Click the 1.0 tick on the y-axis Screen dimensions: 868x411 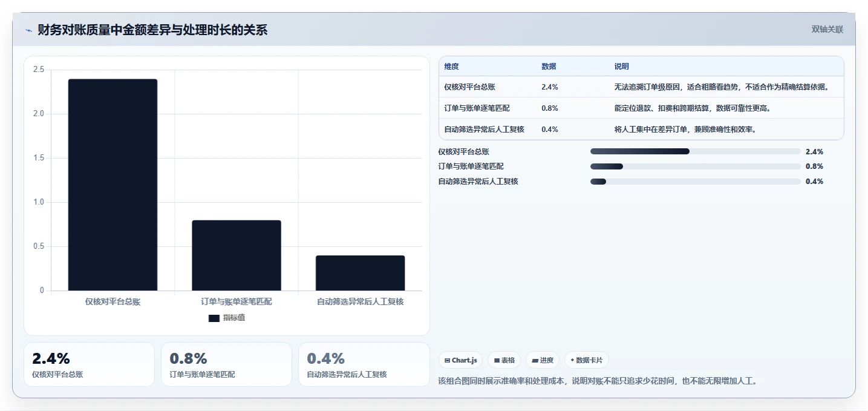tap(39, 202)
